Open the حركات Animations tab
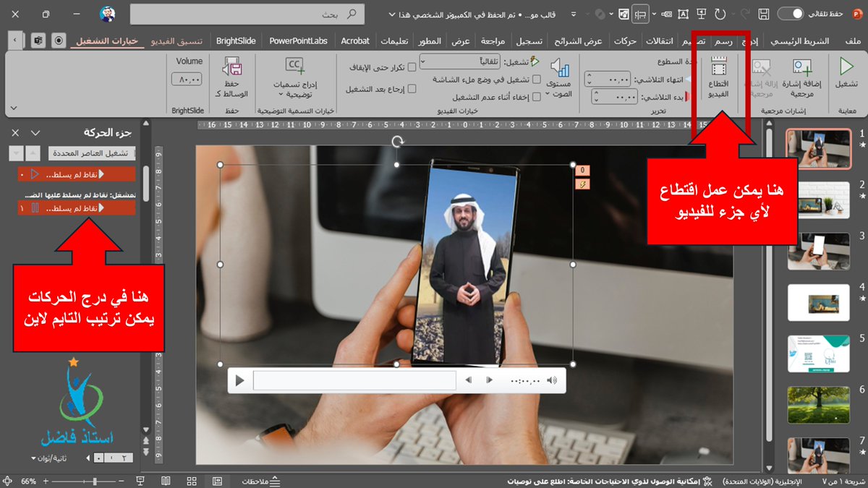The height and width of the screenshot is (488, 868). 624,41
